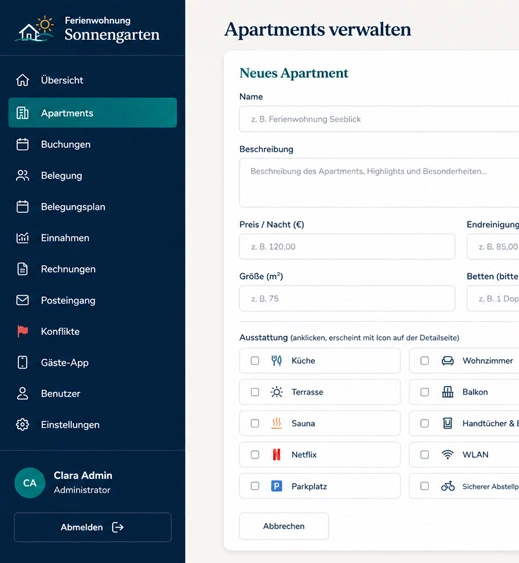Image resolution: width=519 pixels, height=563 pixels.
Task: Enable the Balkon checkbox
Action: click(x=425, y=392)
